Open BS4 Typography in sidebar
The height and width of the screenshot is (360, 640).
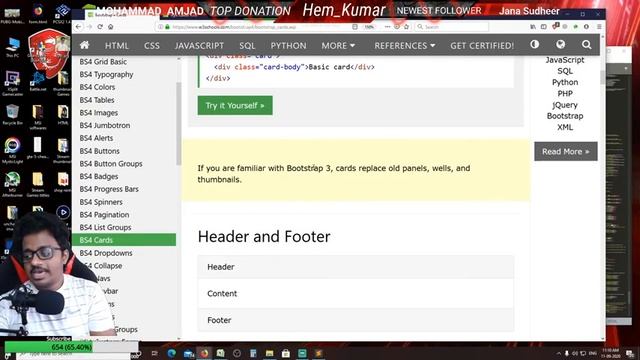[x=107, y=74]
